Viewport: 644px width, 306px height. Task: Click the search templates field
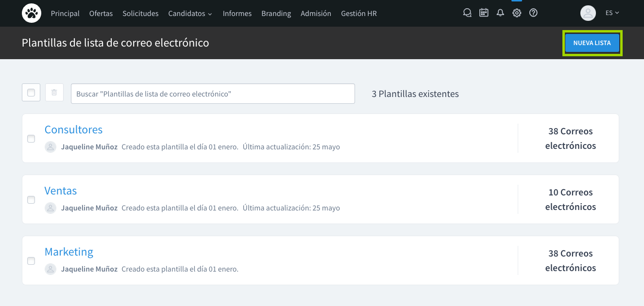point(213,93)
